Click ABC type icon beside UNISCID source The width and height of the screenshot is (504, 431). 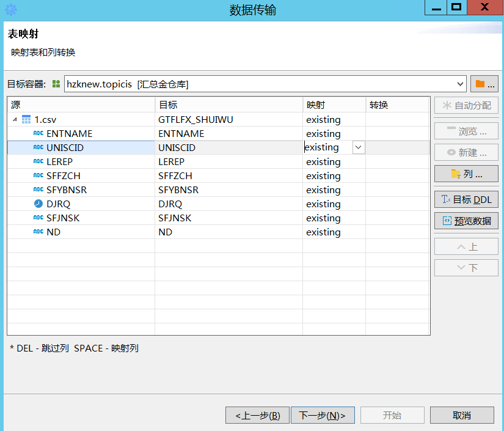38,147
